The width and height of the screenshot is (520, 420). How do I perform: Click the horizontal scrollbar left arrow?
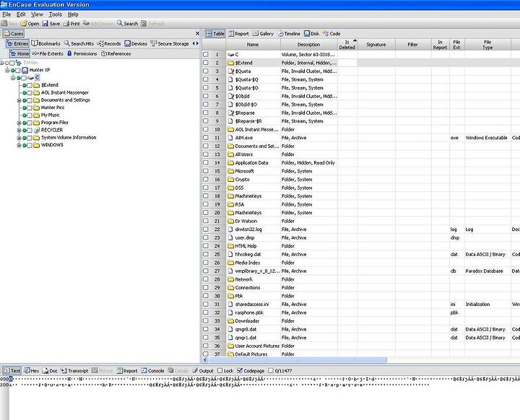(x=205, y=359)
